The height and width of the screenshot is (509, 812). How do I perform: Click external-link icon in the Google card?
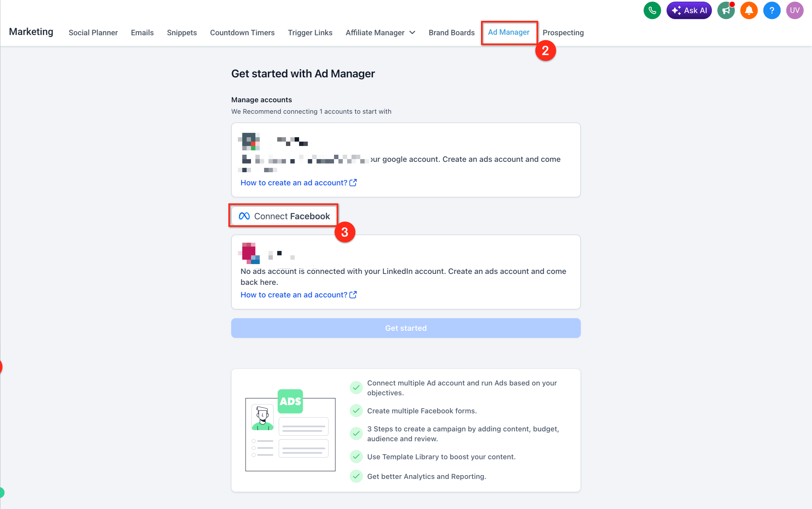pos(353,182)
